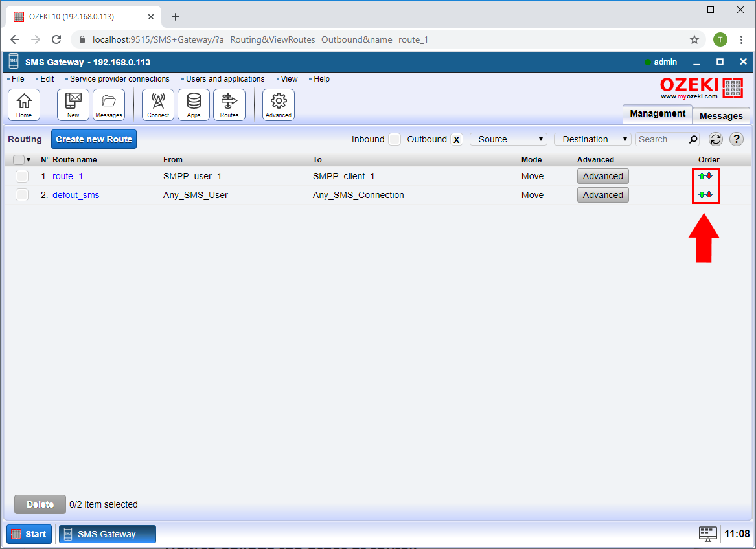Click the SMS Gateway phone icon in title bar

coord(14,62)
